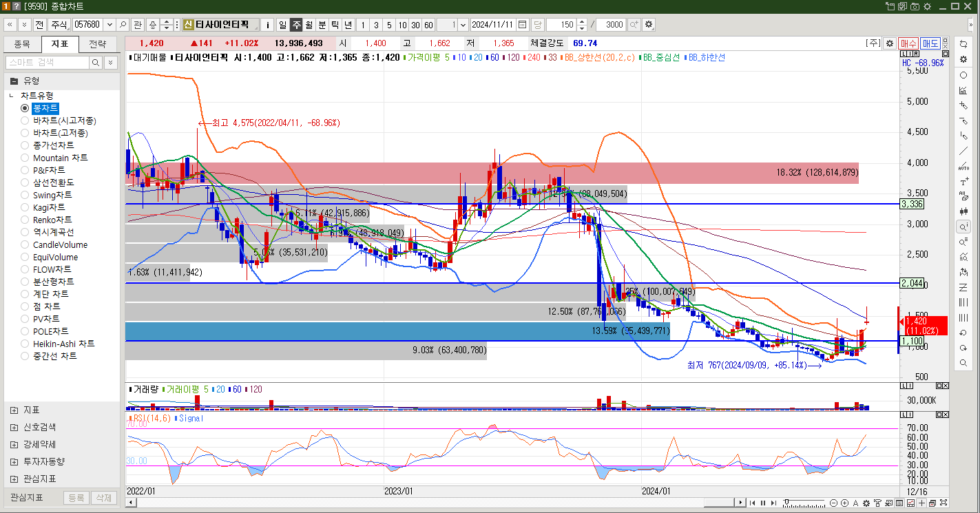Image resolution: width=980 pixels, height=513 pixels.
Task: Jump to last bar playback button
Action: (x=773, y=503)
